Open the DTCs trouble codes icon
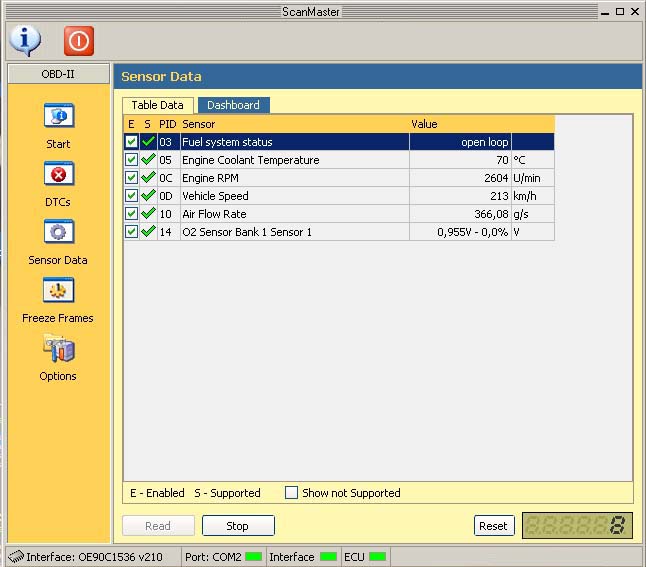The height and width of the screenshot is (567, 646). pyautogui.click(x=59, y=174)
